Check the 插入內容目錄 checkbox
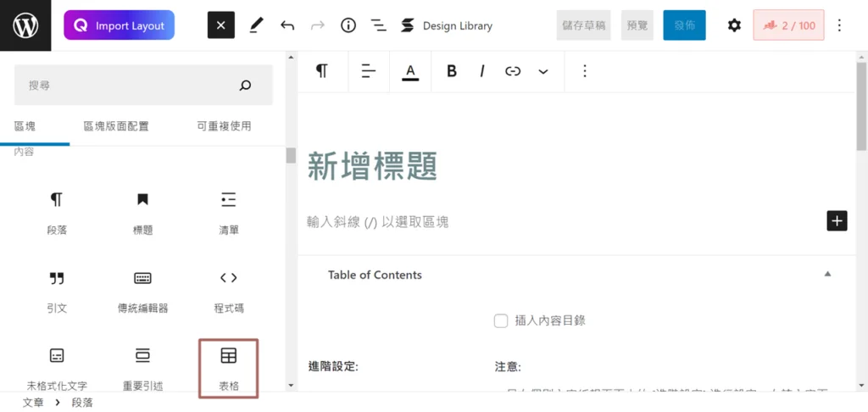This screenshot has width=868, height=412. pos(501,320)
